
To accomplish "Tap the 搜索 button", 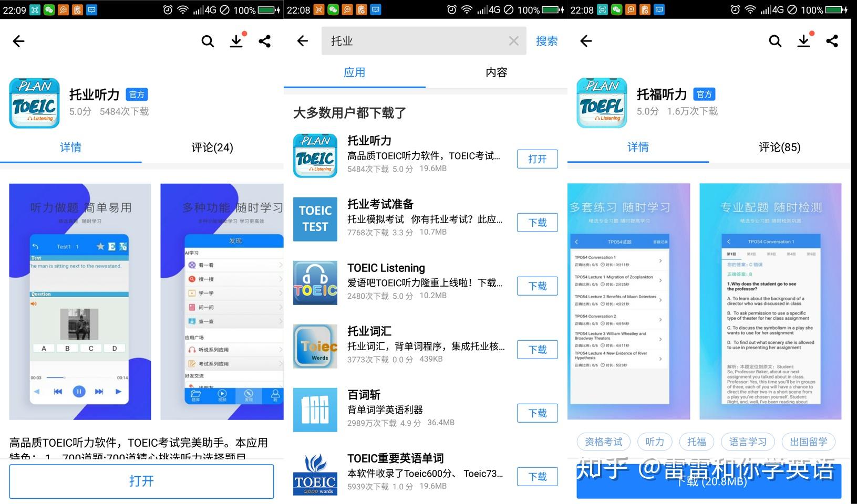I will [x=546, y=41].
